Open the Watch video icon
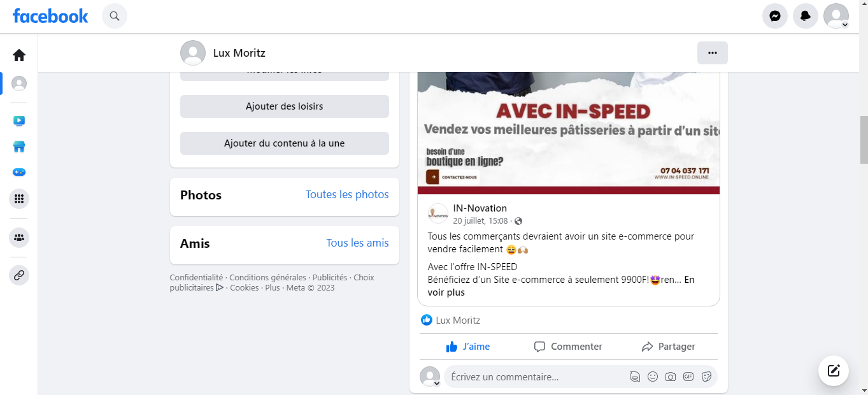868x395 pixels. click(x=19, y=121)
